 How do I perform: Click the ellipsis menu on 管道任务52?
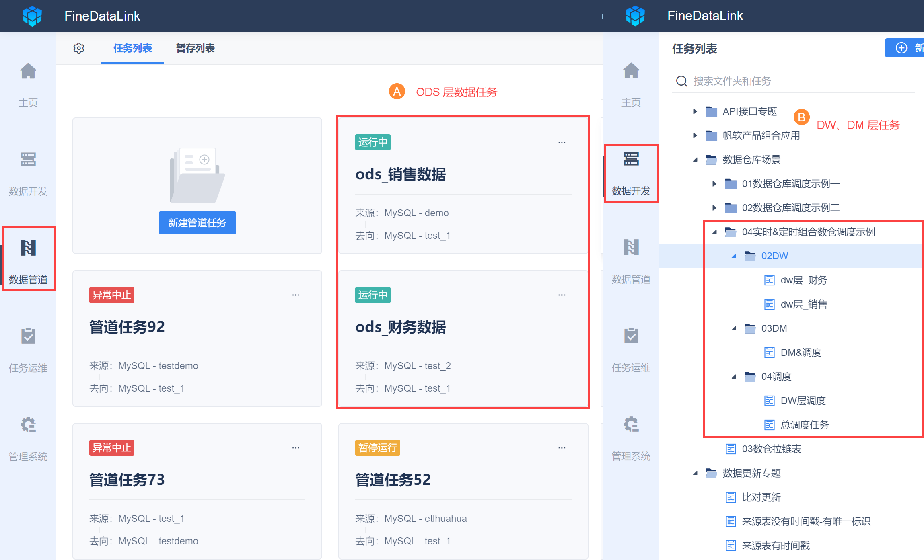tap(562, 448)
